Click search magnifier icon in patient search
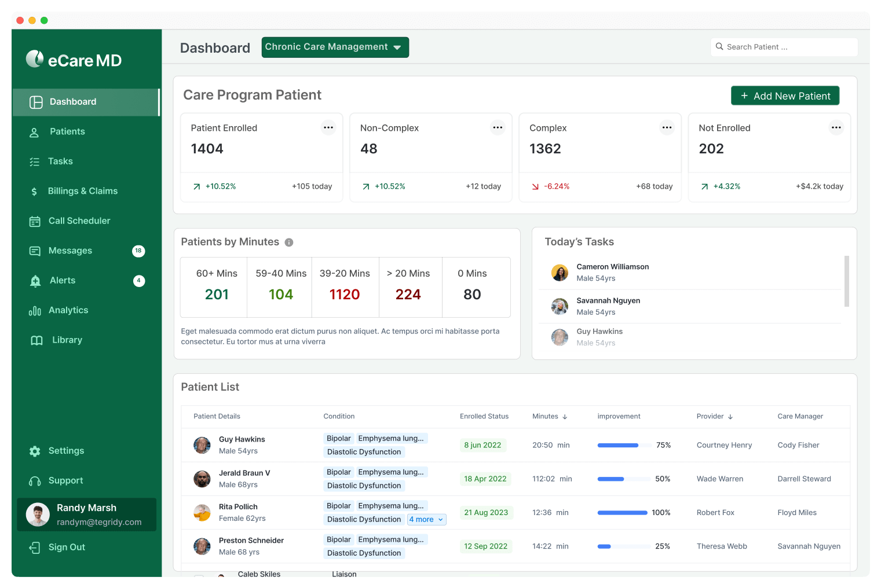The image size is (881, 588). [x=719, y=46]
